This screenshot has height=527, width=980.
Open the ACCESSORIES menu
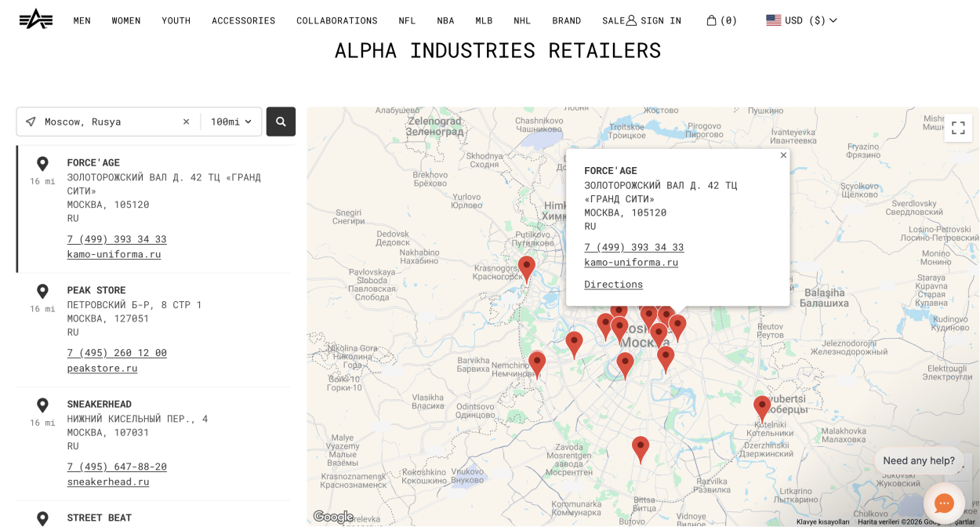click(x=244, y=20)
